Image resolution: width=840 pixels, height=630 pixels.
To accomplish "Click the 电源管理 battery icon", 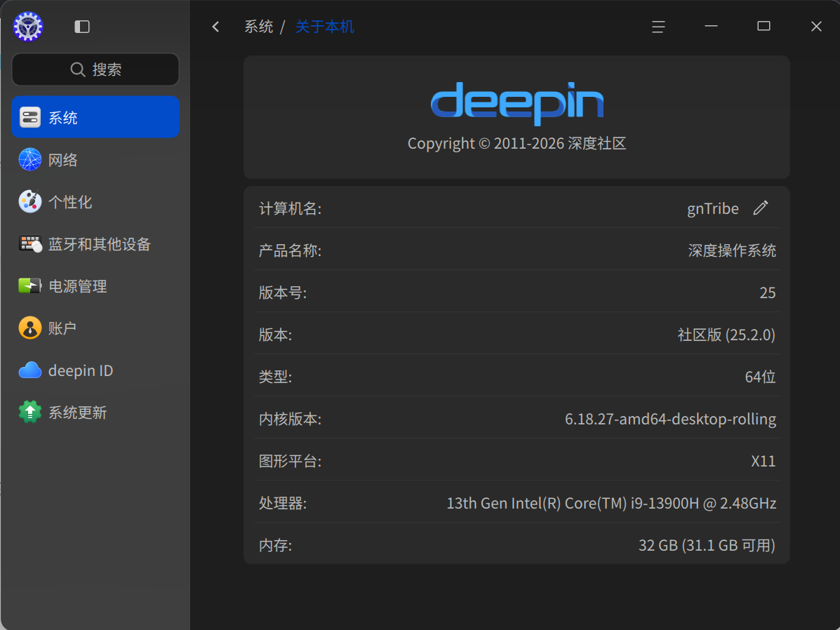I will (30, 286).
